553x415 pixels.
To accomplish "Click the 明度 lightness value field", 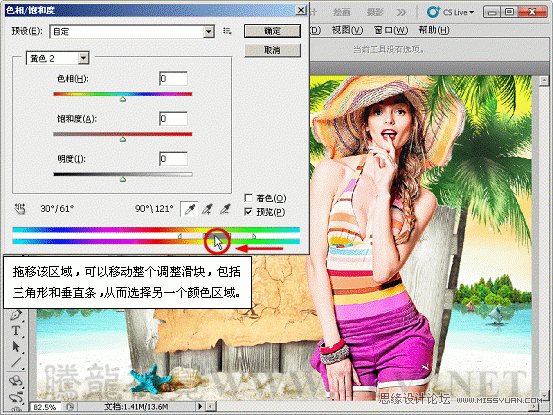I will coord(173,159).
